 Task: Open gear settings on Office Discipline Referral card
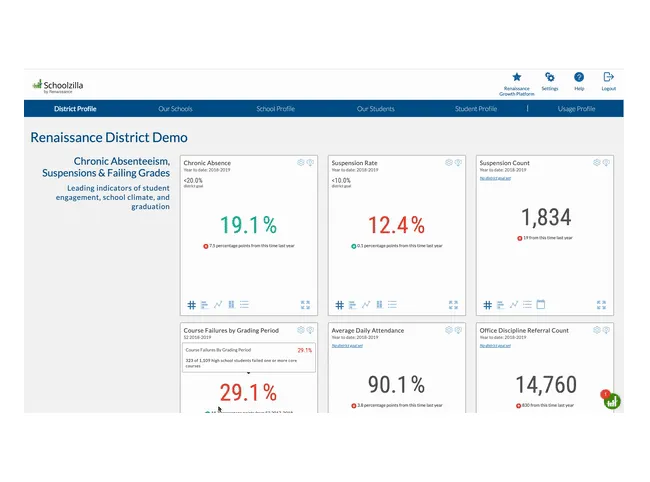tap(597, 330)
